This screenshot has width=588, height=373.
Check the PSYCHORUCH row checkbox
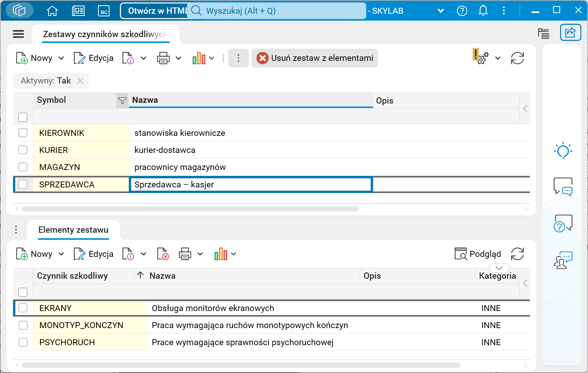point(23,342)
